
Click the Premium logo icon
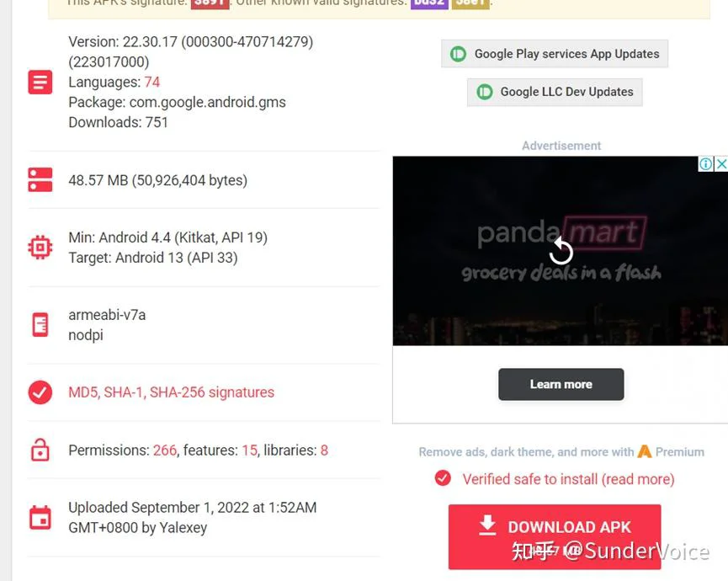[645, 451]
